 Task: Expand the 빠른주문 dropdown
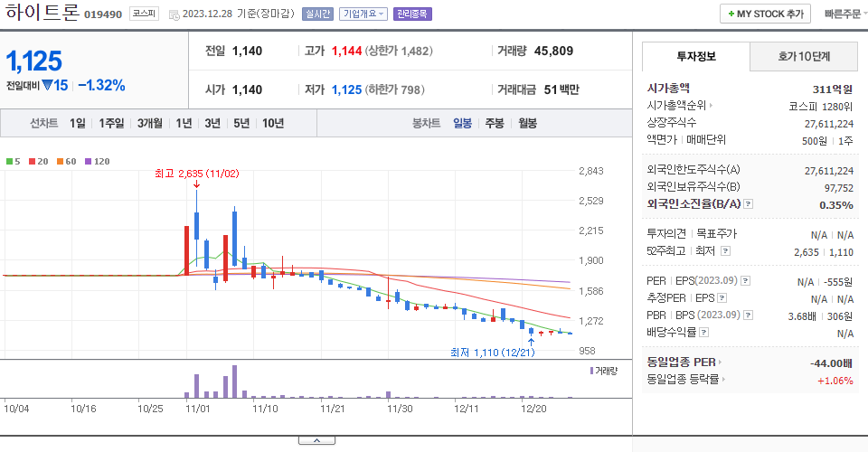tap(845, 14)
